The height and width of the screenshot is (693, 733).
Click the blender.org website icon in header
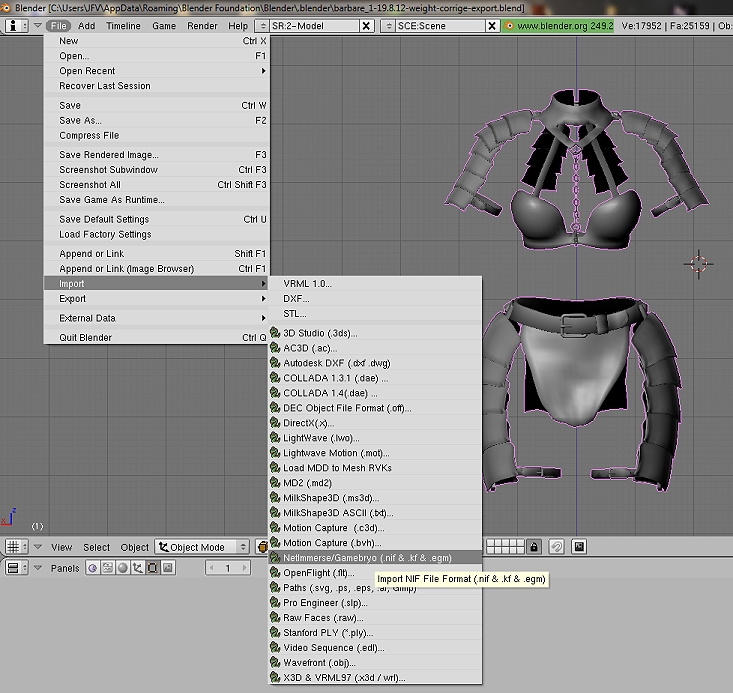[x=510, y=26]
